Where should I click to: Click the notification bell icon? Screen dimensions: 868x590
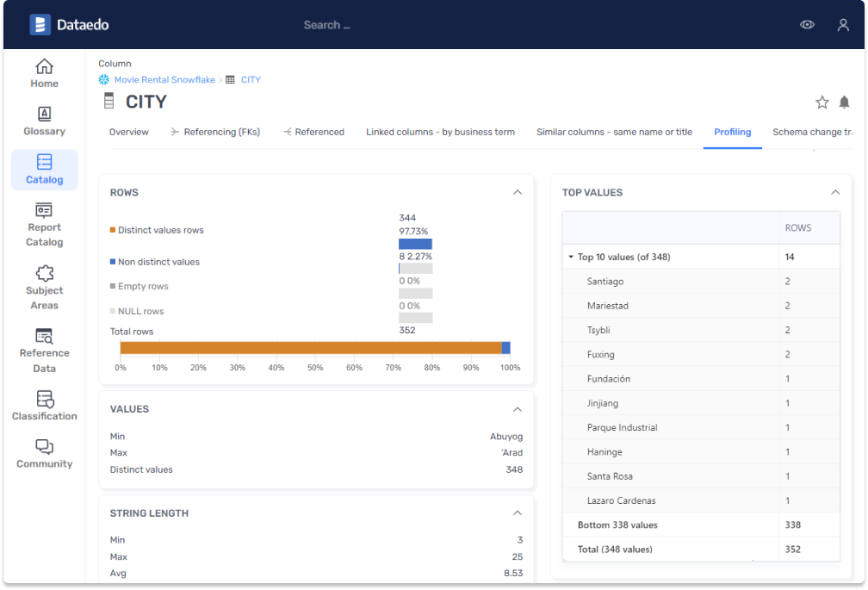pos(844,102)
